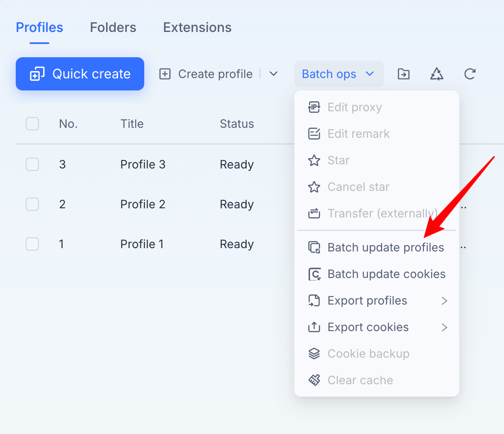This screenshot has height=434, width=504.
Task: Click the Batch update cookies icon
Action: [x=314, y=274]
